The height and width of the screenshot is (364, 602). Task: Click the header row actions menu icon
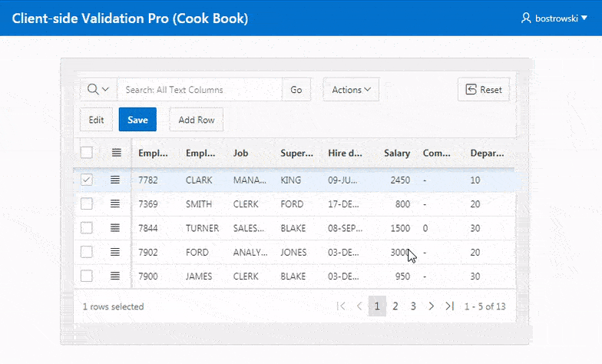116,153
